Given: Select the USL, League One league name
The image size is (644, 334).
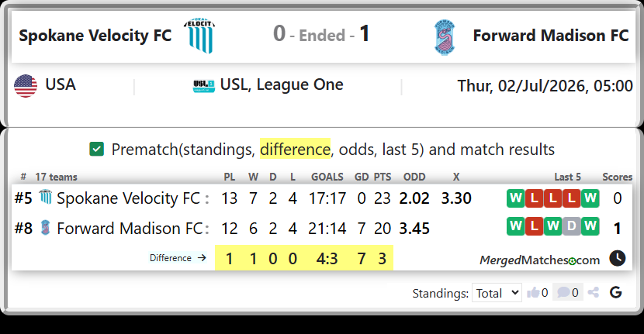Looking at the screenshot, I should pyautogui.click(x=282, y=84).
